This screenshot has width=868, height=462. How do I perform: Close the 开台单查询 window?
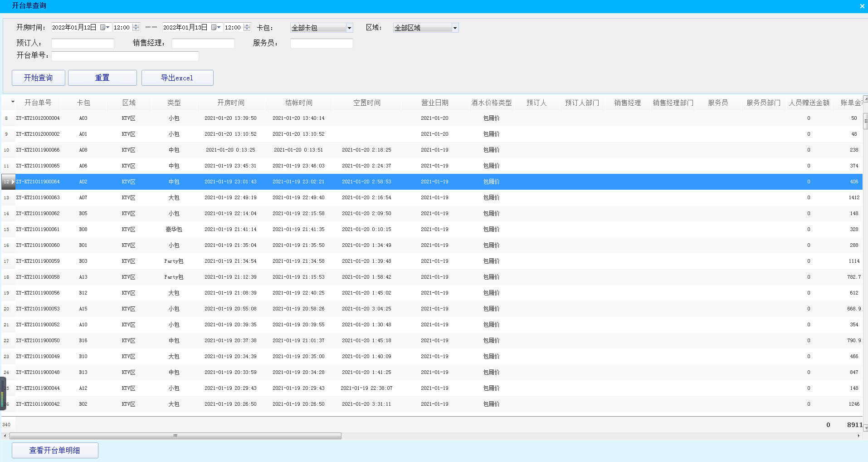point(862,6)
